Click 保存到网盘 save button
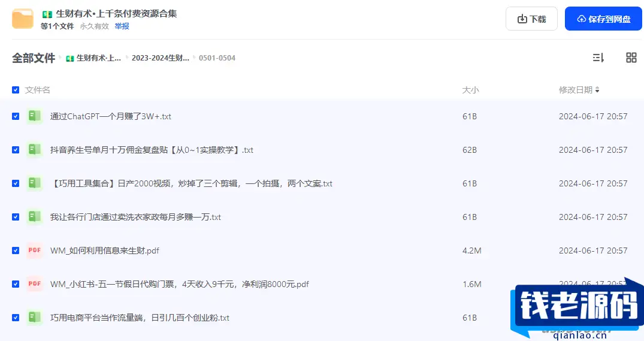The image size is (644, 341). point(603,19)
